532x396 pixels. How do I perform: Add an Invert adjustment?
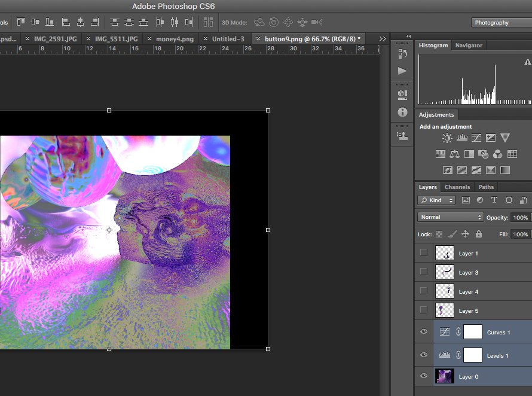pyautogui.click(x=448, y=170)
